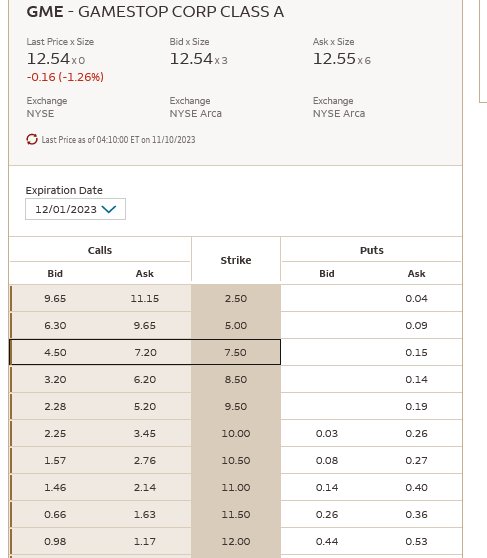Click the 0.03 put bid at 10.00 strike
487x558 pixels.
[x=326, y=433]
